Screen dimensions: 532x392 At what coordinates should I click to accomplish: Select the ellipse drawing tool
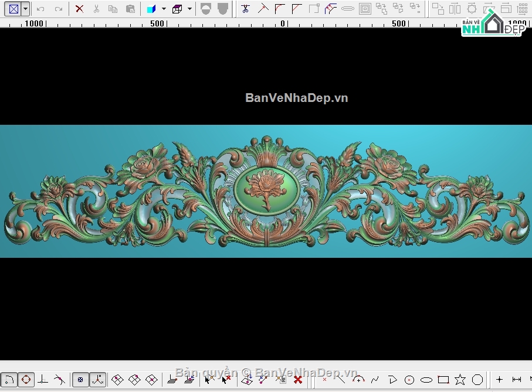(426, 380)
